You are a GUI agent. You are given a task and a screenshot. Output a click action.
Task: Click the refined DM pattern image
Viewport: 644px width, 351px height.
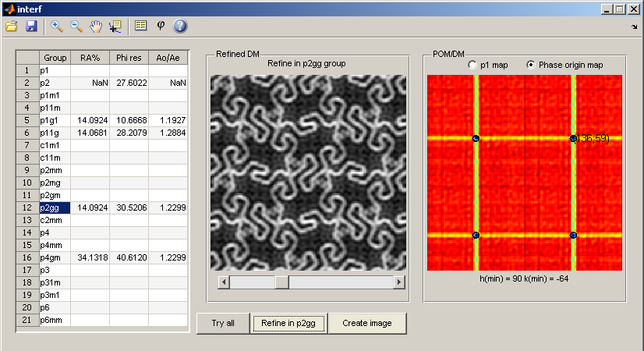tap(309, 172)
